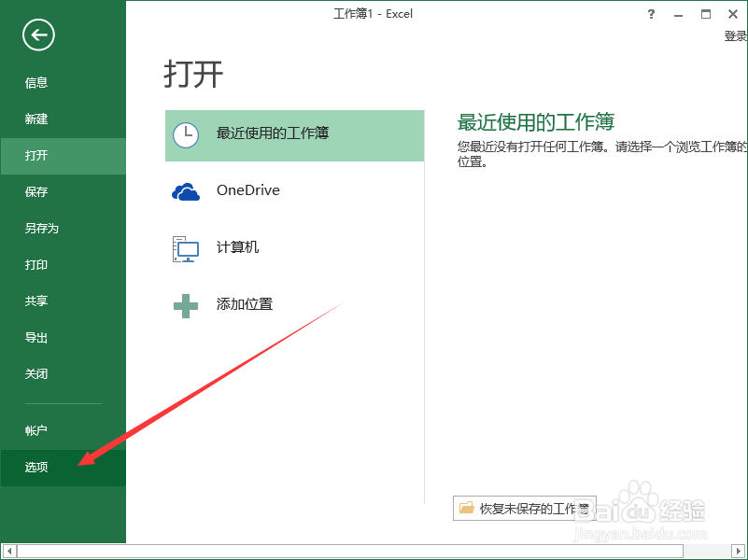Open OneDrive via the cloud icon

(x=186, y=190)
